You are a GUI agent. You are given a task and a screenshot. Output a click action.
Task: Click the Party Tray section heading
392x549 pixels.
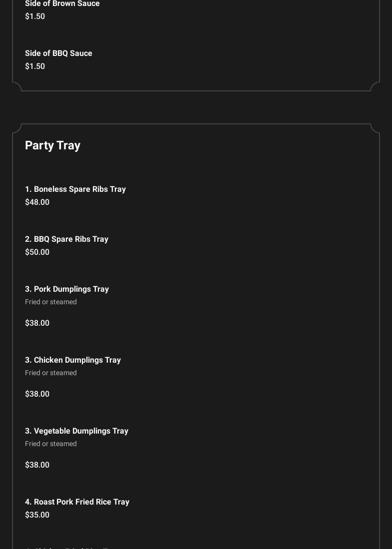point(52,145)
